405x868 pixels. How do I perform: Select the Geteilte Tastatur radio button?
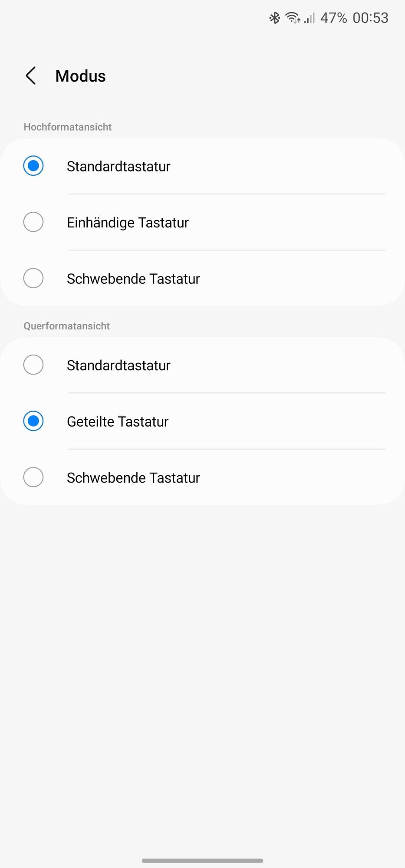[x=33, y=421]
